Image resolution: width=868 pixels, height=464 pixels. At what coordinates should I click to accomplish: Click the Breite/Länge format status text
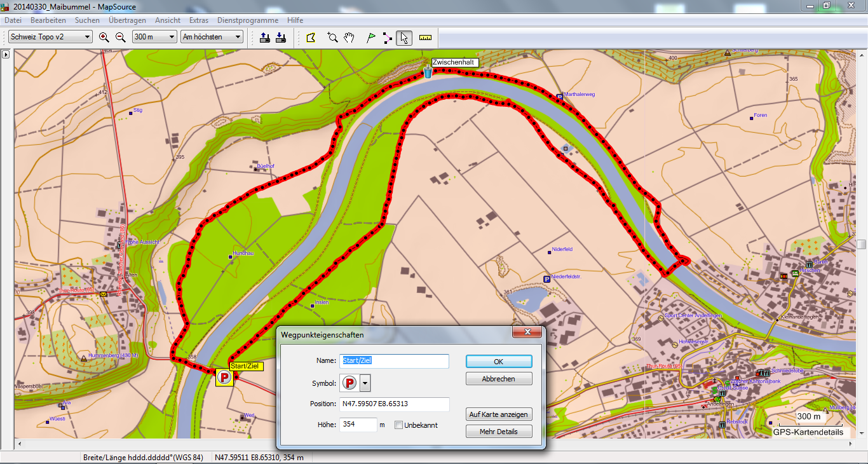tap(143, 457)
